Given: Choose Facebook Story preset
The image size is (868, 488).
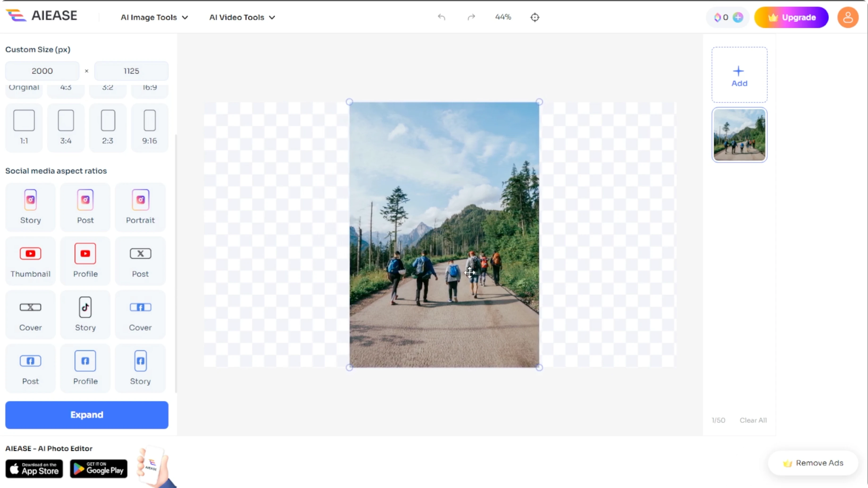Looking at the screenshot, I should [x=140, y=368].
